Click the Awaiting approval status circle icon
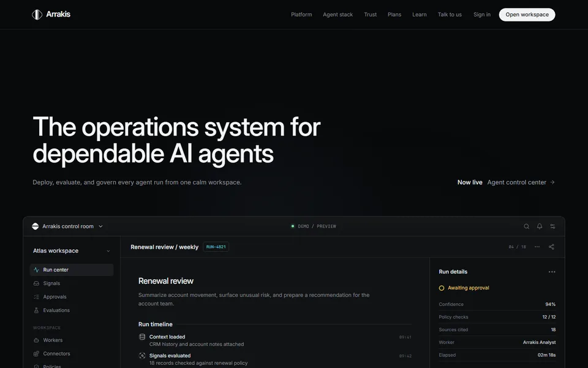This screenshot has width=588, height=368. click(x=442, y=288)
